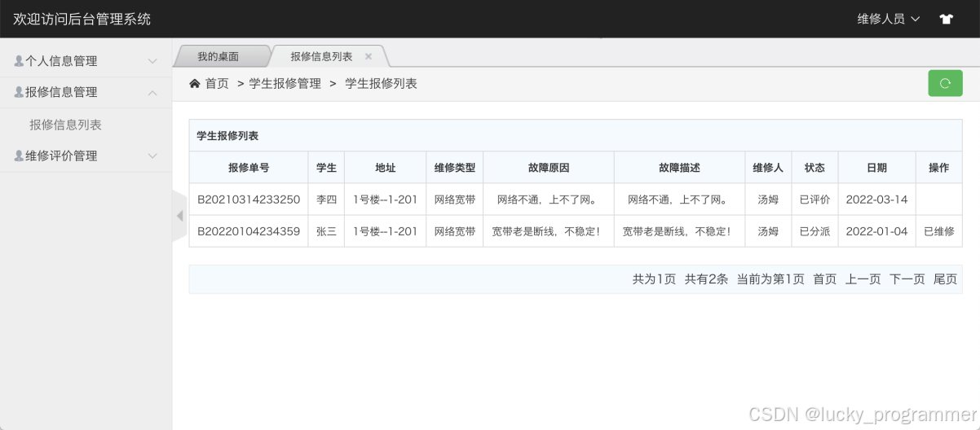Image resolution: width=980 pixels, height=430 pixels.
Task: Click user icon beside 个人信息管理
Action: pos(19,61)
